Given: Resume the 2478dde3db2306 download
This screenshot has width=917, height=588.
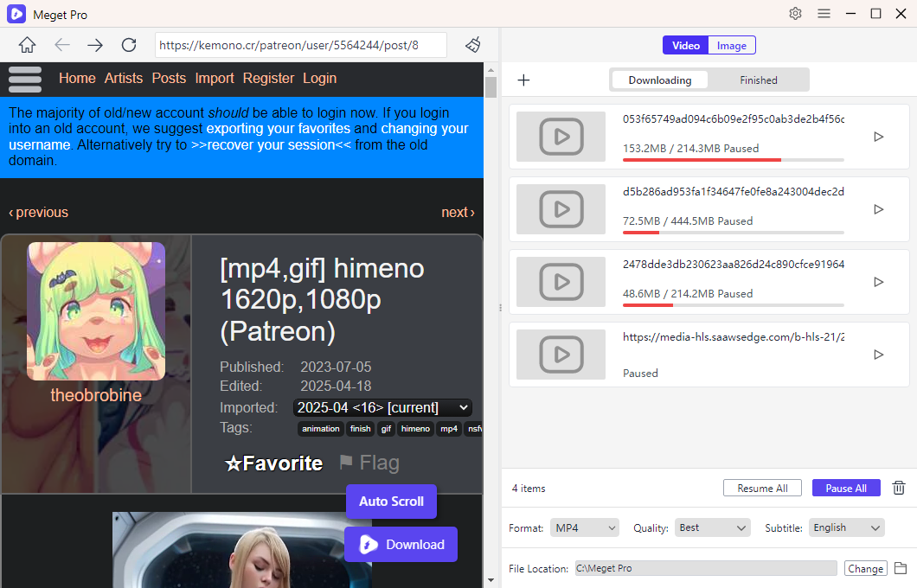Looking at the screenshot, I should [878, 282].
